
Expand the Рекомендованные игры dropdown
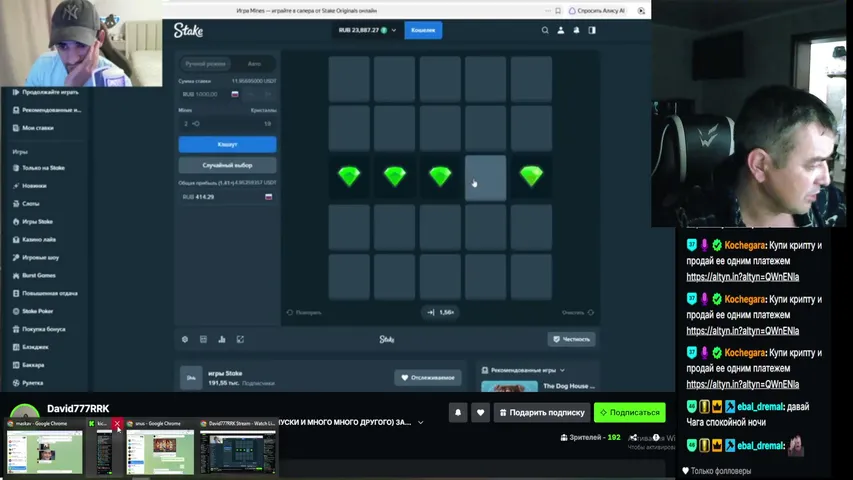tap(562, 370)
